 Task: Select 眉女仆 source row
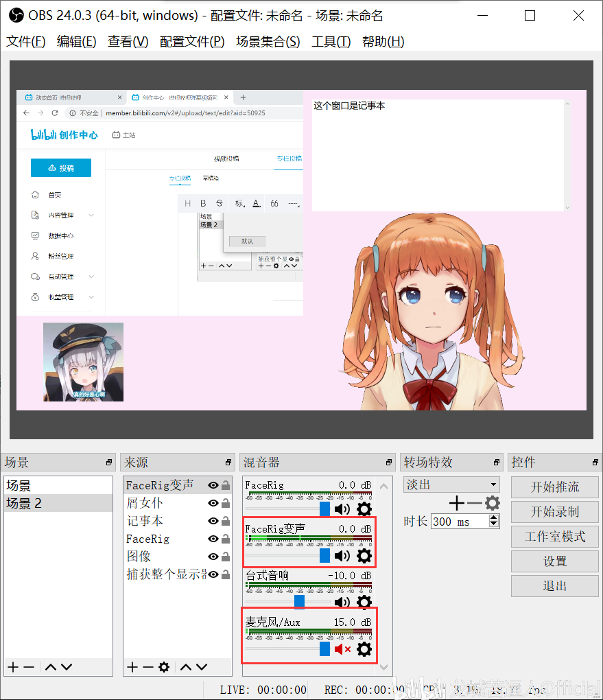point(178,503)
